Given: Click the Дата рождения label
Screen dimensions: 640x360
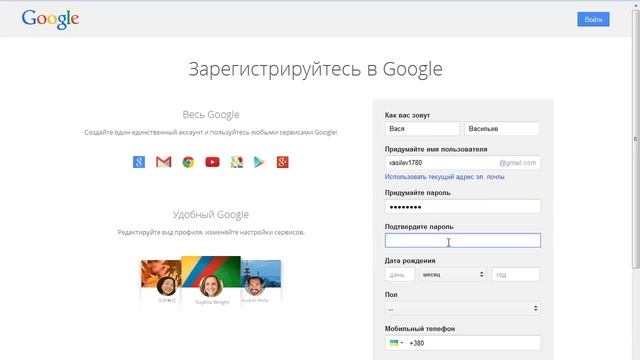Looking at the screenshot, I should (x=410, y=260).
